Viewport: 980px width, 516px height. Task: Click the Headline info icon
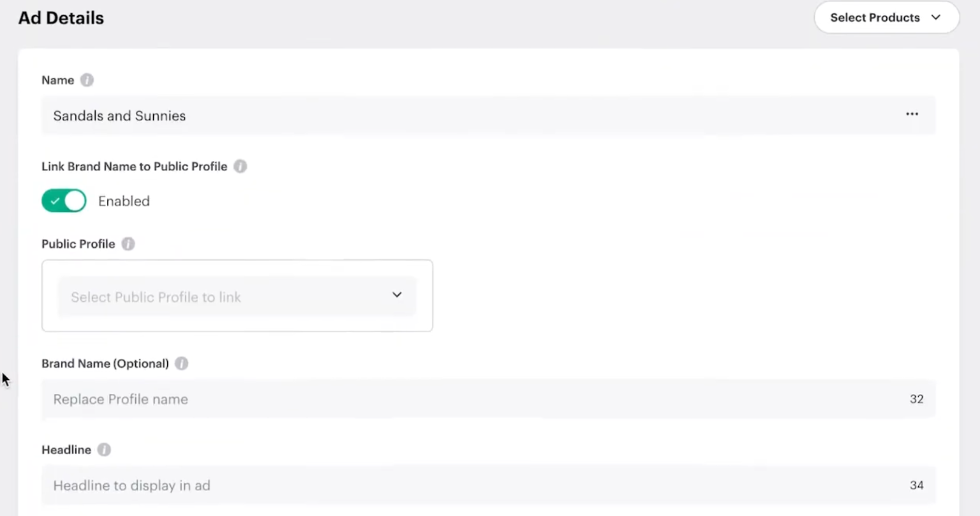[104, 450]
